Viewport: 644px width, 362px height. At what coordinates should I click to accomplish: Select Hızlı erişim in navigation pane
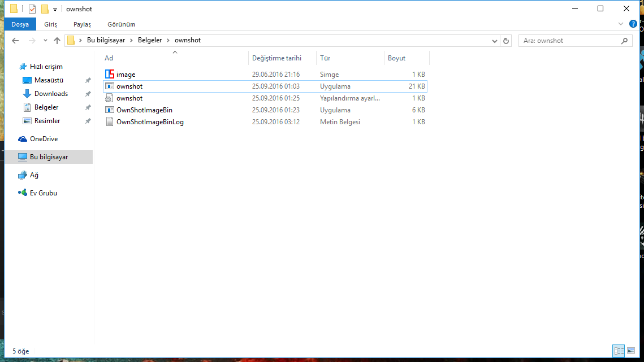pyautogui.click(x=46, y=67)
